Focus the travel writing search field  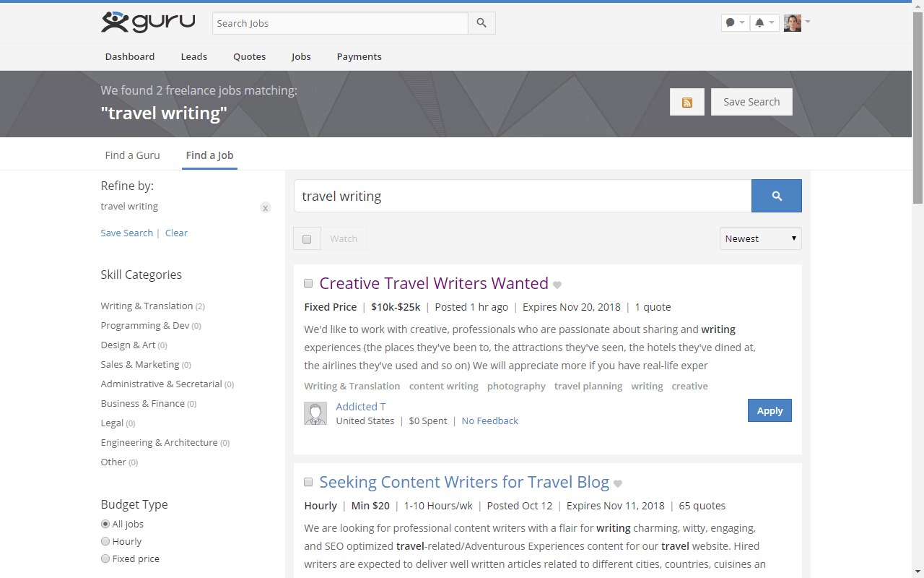(x=523, y=196)
